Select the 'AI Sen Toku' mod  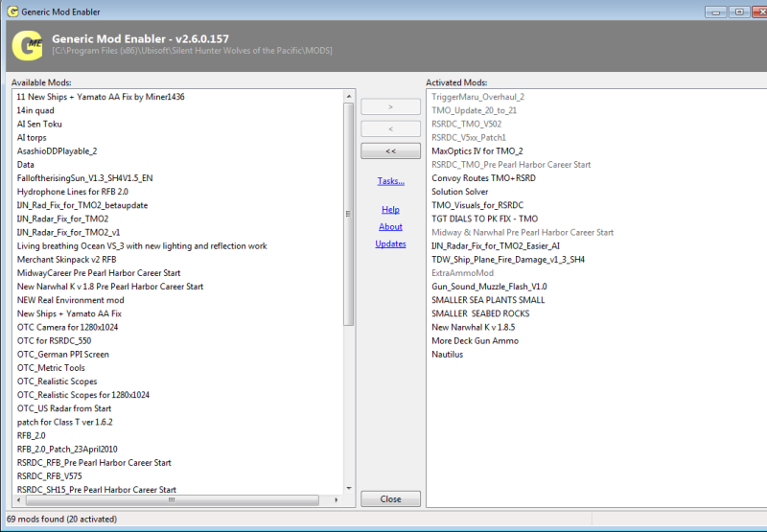[39, 125]
